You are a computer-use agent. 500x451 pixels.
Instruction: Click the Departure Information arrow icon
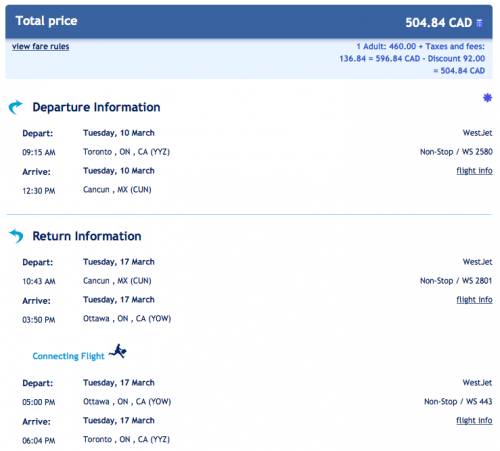[x=16, y=107]
